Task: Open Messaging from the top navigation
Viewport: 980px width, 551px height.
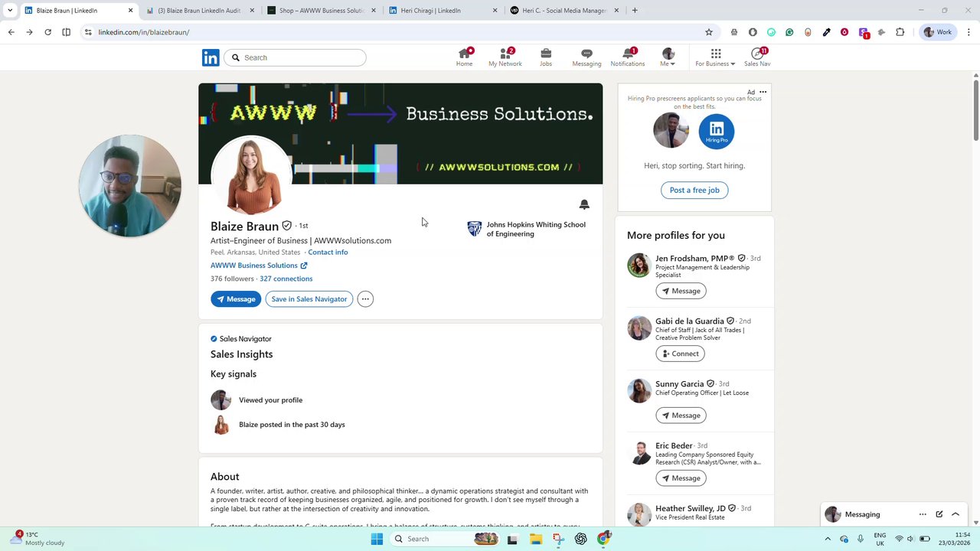Action: [586, 57]
